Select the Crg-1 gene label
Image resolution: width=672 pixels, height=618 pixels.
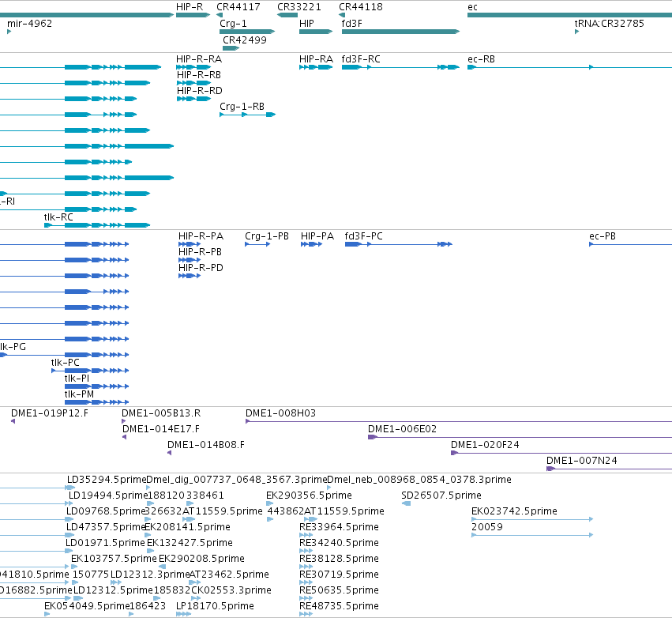point(233,23)
